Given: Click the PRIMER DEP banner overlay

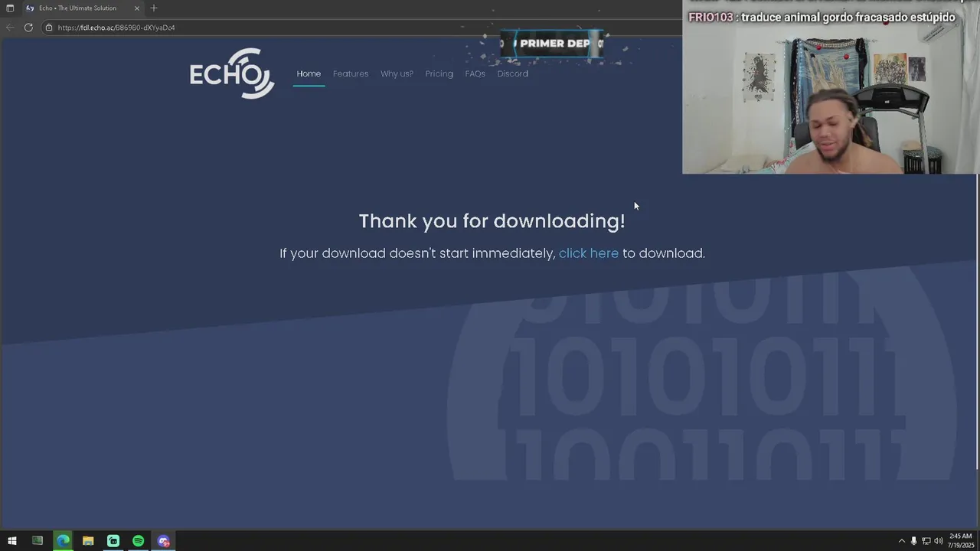Looking at the screenshot, I should tap(552, 44).
